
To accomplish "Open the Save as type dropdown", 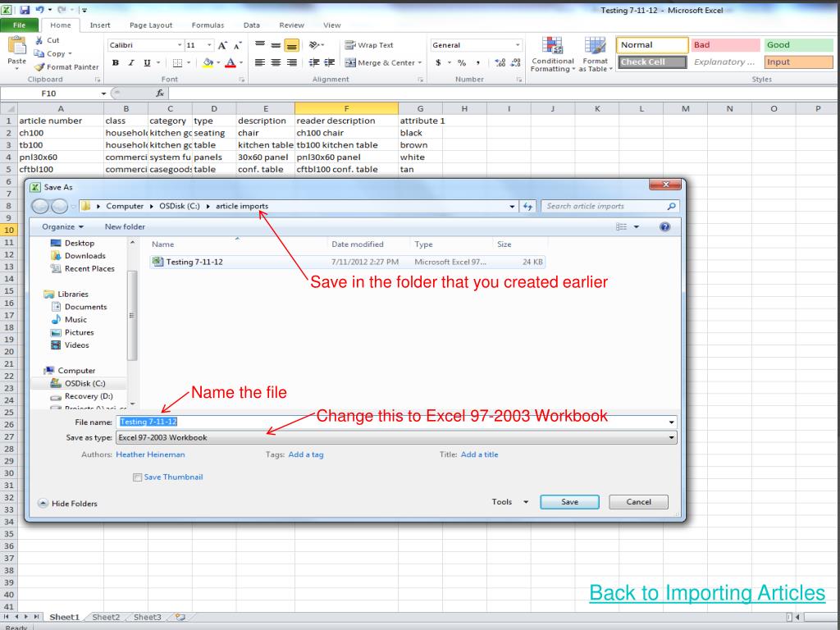I will (x=671, y=438).
